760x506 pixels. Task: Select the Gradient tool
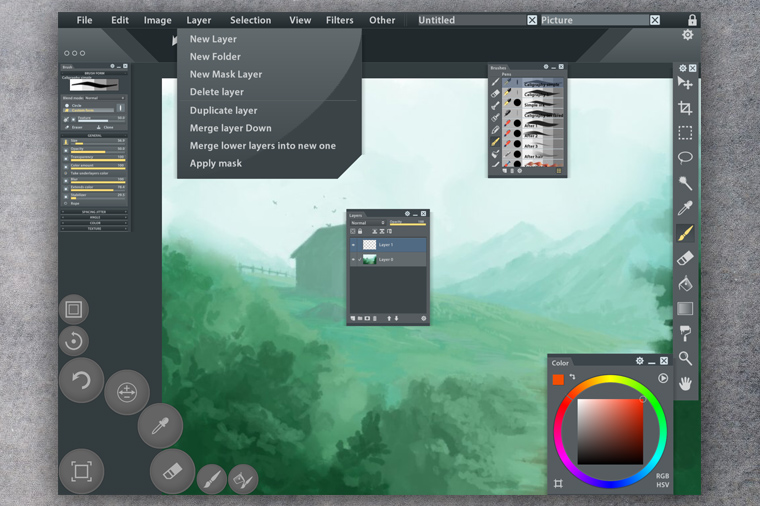click(685, 308)
